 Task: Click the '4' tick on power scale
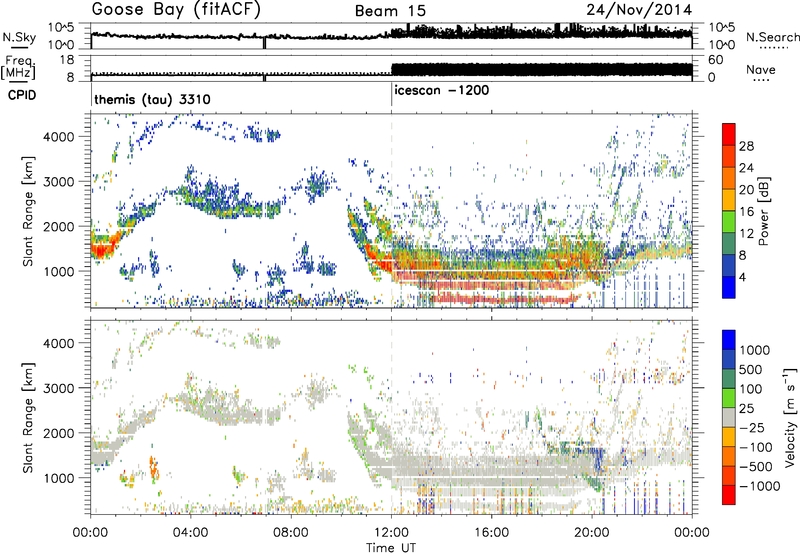(743, 277)
